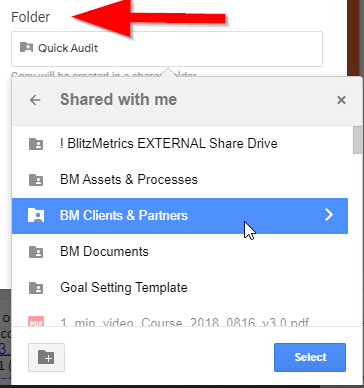Click folder icon beside BM Documents
Viewport: 364px width, 388px height.
pos(36,252)
